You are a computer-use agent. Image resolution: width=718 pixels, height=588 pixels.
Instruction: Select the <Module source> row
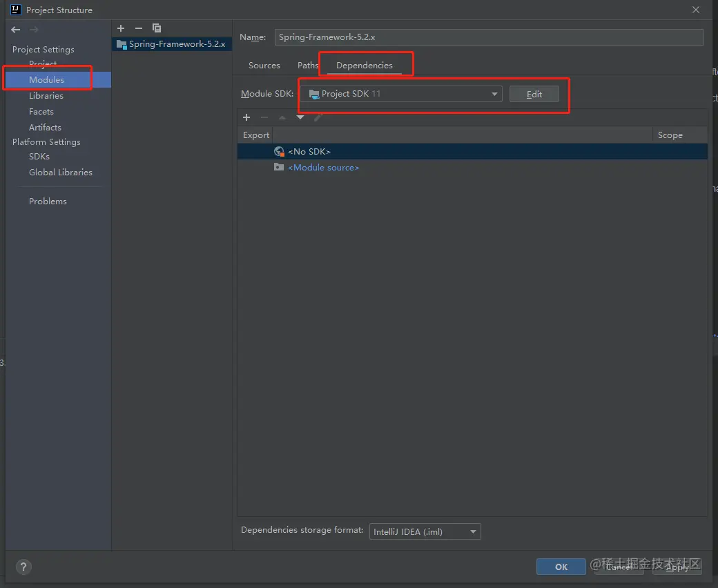point(472,168)
